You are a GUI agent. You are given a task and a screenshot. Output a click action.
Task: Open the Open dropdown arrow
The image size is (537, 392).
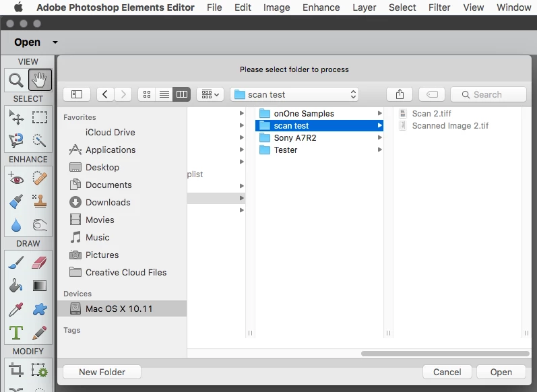(x=55, y=42)
